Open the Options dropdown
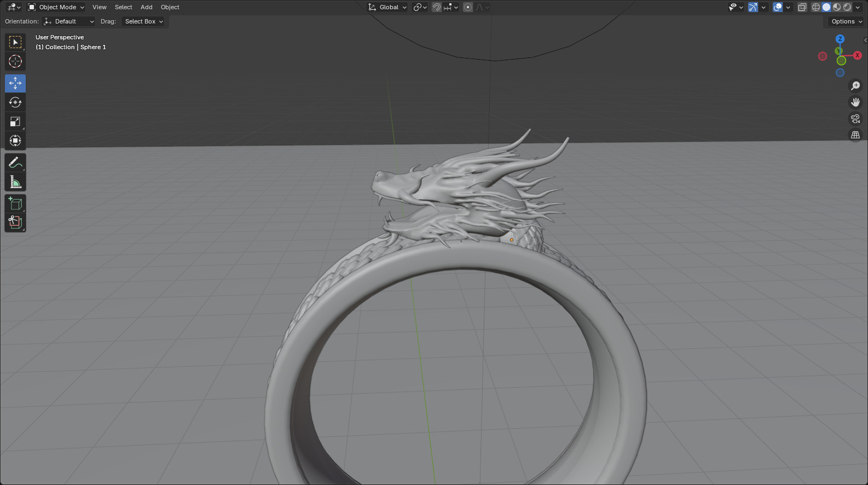868x485 pixels. tap(846, 21)
